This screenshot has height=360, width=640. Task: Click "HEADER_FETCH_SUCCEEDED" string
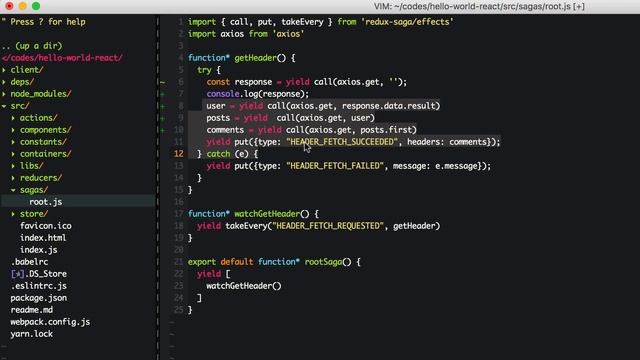(342, 142)
